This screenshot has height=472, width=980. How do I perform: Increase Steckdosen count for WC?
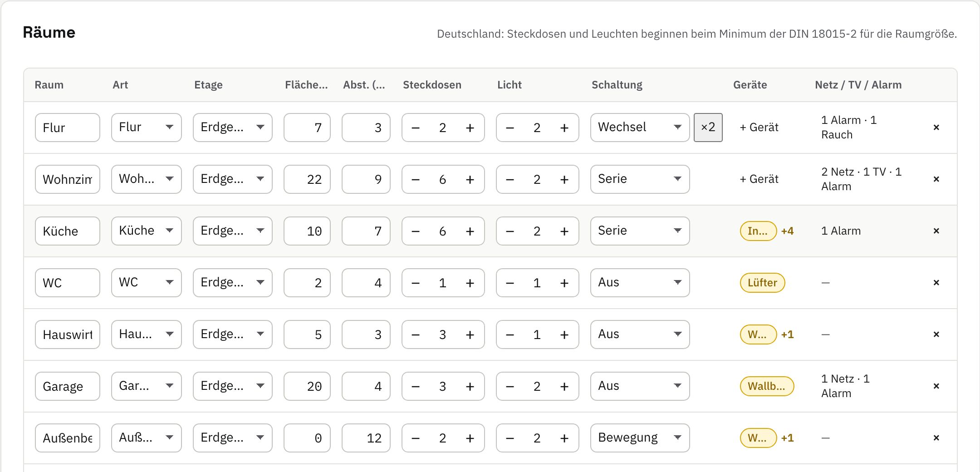470,283
